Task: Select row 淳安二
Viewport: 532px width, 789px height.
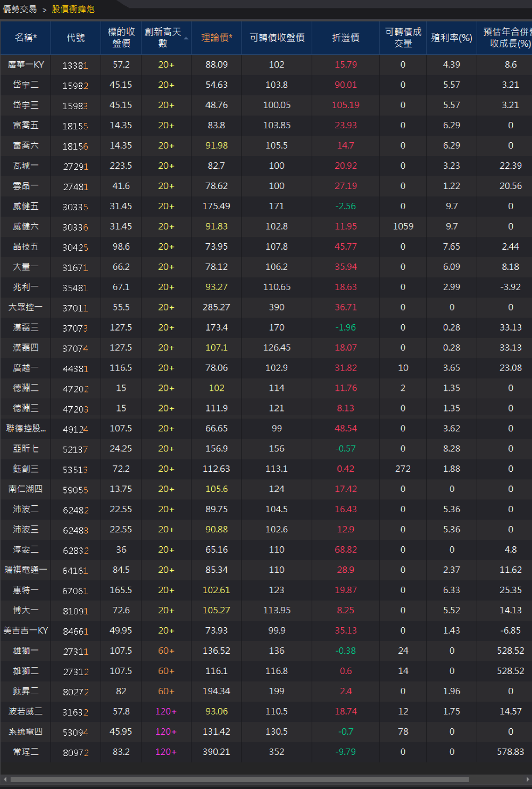Action: 266,549
